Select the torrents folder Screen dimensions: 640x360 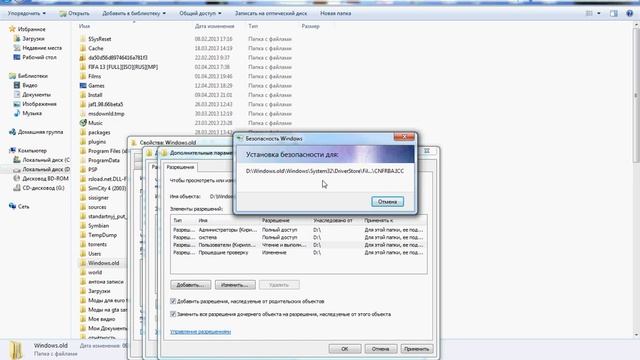[x=97, y=244]
